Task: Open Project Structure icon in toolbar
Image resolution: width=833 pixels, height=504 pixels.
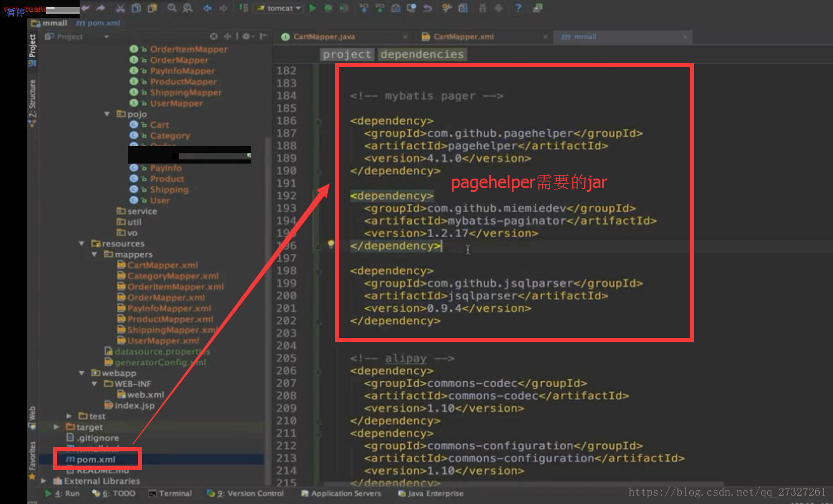Action: click(x=463, y=8)
